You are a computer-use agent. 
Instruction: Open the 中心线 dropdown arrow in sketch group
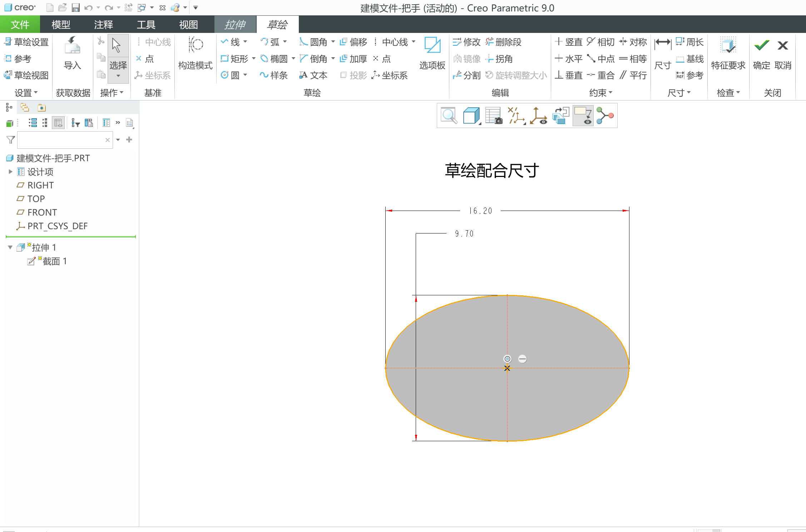[414, 42]
